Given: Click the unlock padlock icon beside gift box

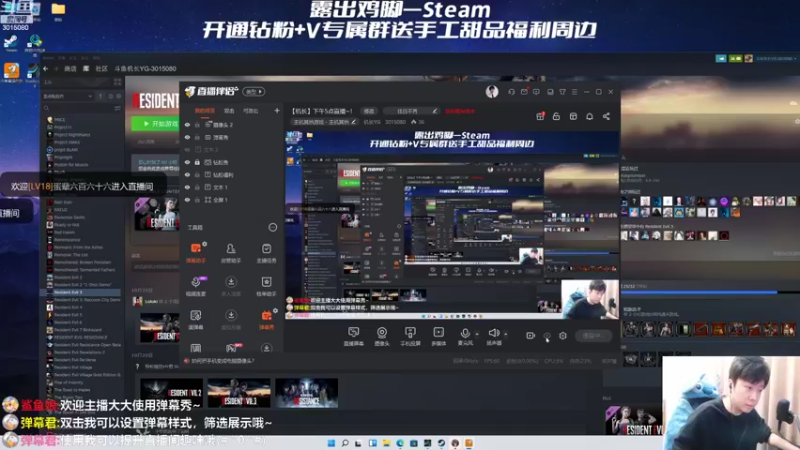Looking at the screenshot, I should click(x=556, y=116).
